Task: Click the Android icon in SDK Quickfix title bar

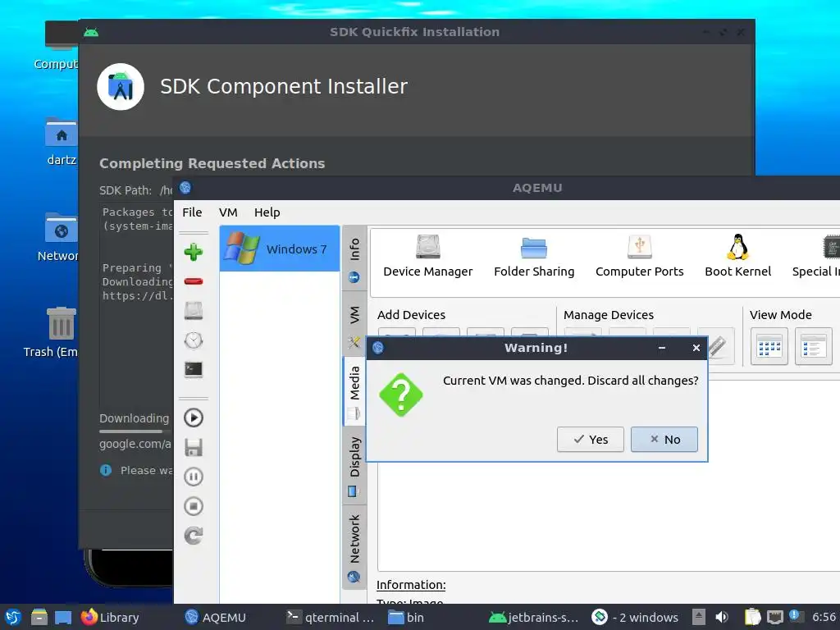Action: pyautogui.click(x=91, y=32)
